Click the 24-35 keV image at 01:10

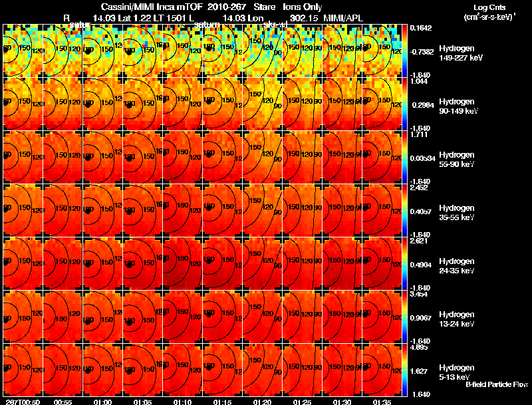click(182, 264)
